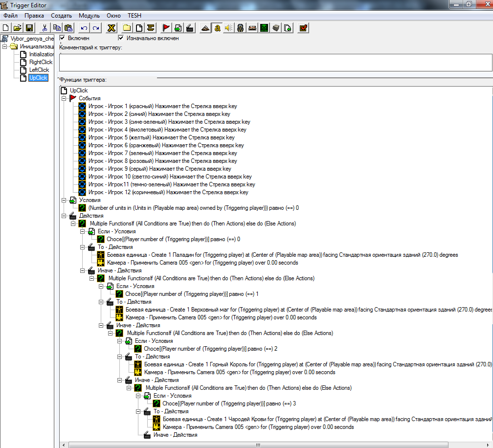The height and width of the screenshot is (448, 493).
Task: Collapse outermost Multiple FunctionsIf node
Action: coord(73,224)
